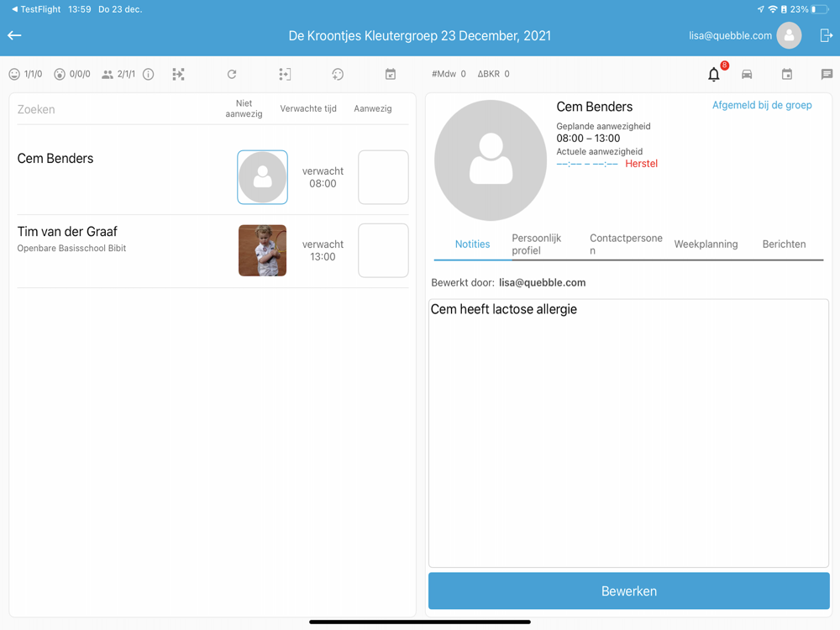This screenshot has height=630, width=840.
Task: Click the notes text area
Action: [629, 433]
